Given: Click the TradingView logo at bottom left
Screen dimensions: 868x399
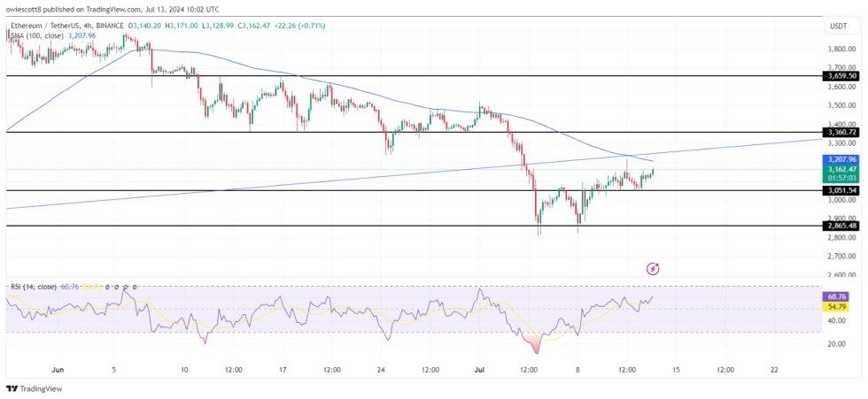Looking at the screenshot, I should [x=34, y=388].
